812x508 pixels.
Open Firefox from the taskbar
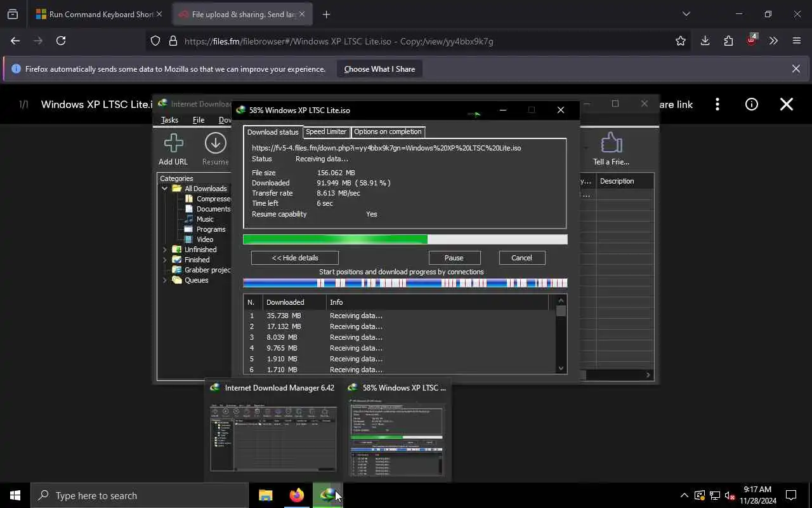tap(296, 495)
